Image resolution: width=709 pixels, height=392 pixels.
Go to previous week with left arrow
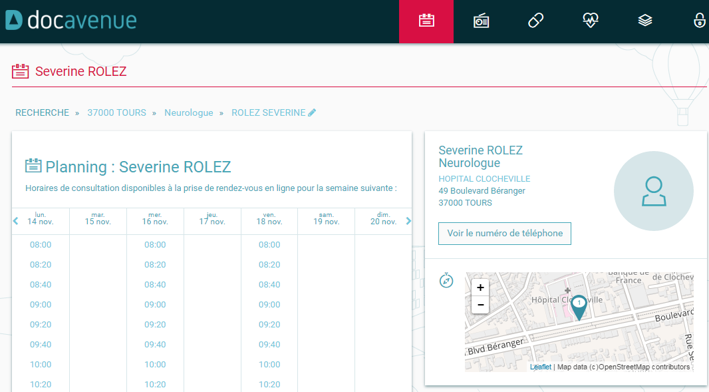click(x=16, y=221)
